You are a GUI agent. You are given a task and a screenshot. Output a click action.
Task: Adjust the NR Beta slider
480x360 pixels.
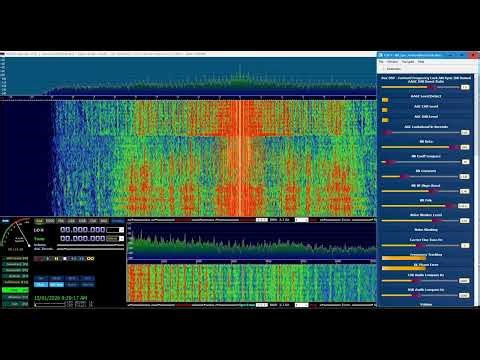coord(420,147)
